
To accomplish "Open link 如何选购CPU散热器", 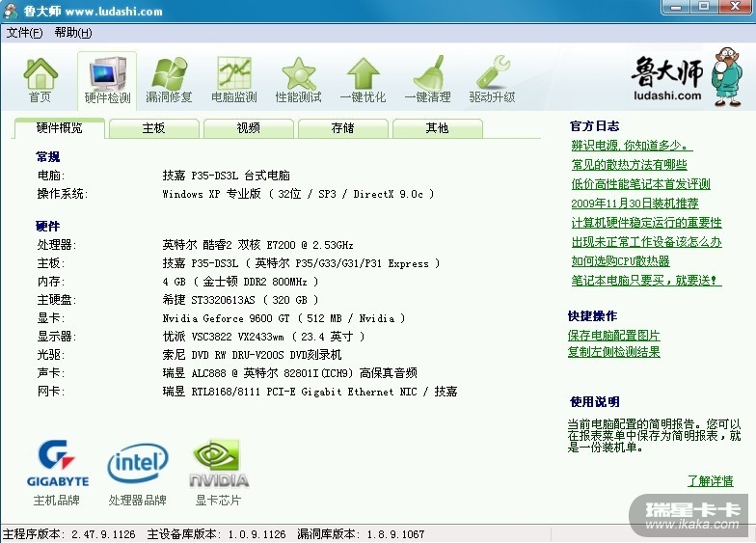I will pos(621,261).
